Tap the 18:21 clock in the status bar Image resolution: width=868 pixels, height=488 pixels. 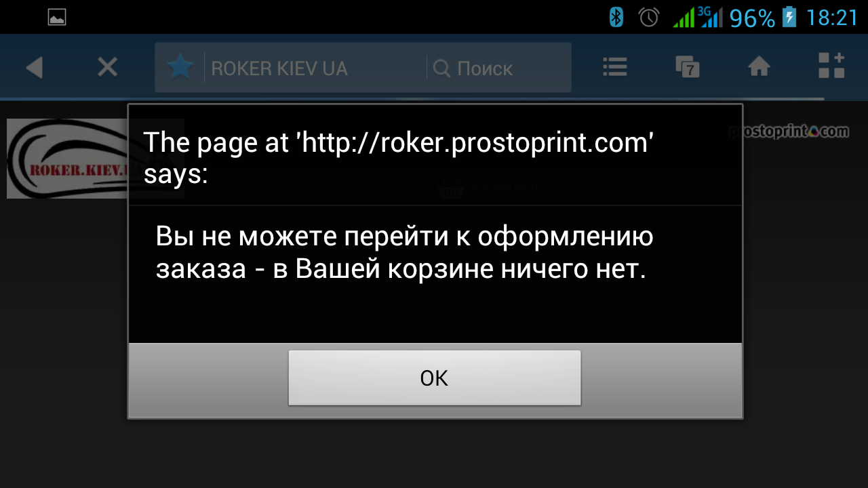(x=832, y=18)
